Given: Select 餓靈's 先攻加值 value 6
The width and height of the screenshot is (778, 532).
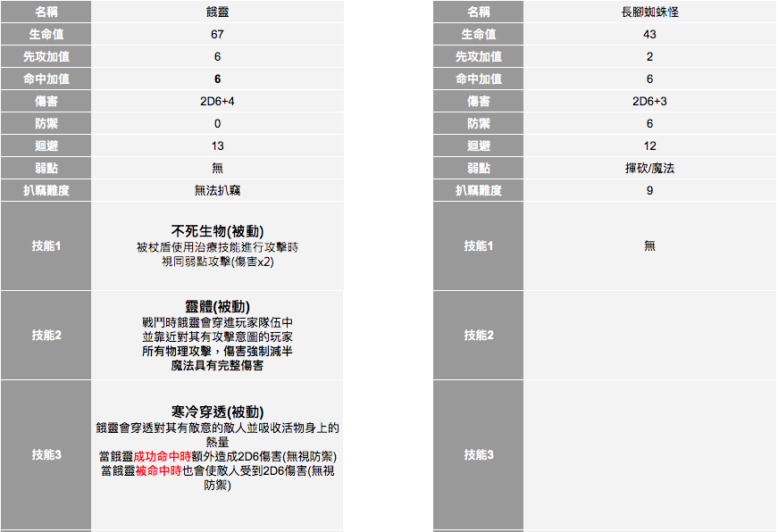Looking at the screenshot, I should coord(217,56).
